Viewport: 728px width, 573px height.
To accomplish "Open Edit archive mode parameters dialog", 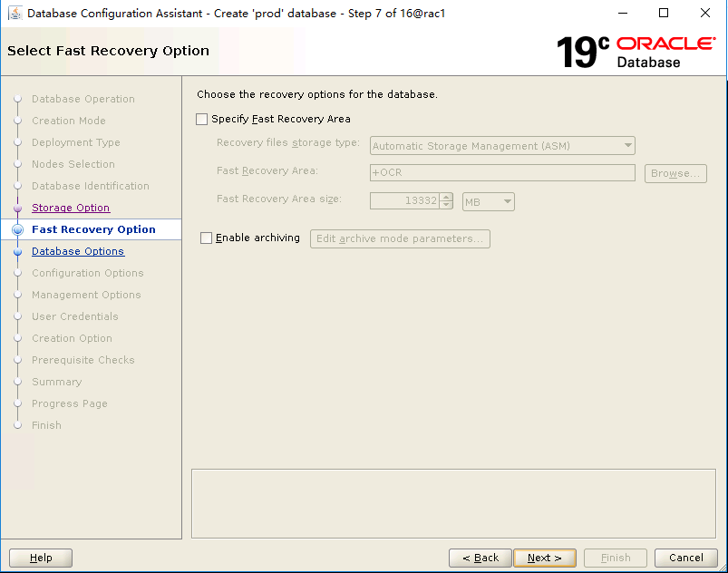I will (400, 238).
